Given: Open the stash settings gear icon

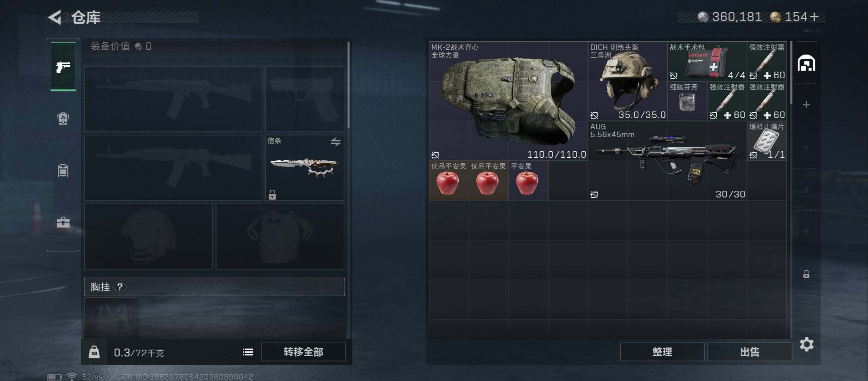Looking at the screenshot, I should 807,344.
